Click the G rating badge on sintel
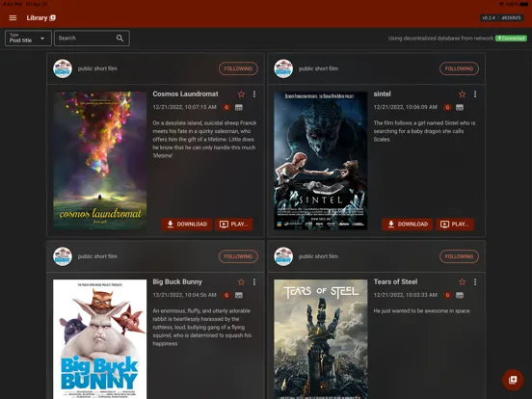The height and width of the screenshot is (399, 532). [447, 108]
